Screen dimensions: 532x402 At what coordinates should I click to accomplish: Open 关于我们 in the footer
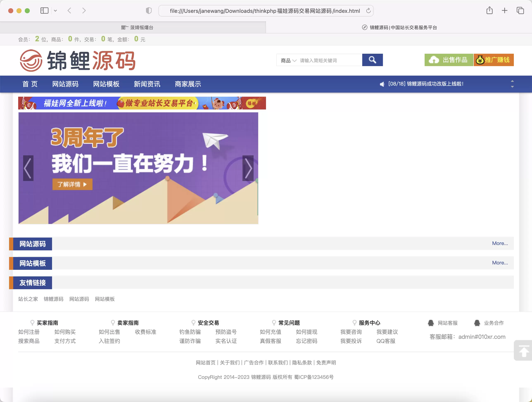[230, 363]
